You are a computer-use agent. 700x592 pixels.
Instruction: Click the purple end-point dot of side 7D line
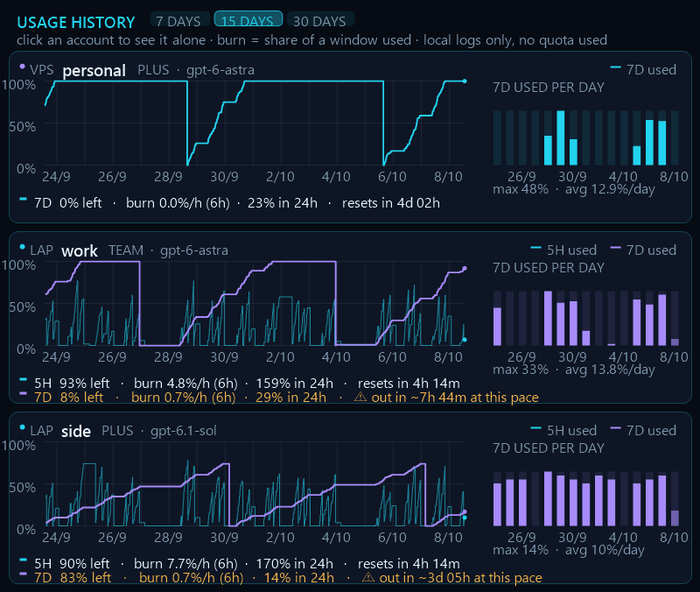465,512
